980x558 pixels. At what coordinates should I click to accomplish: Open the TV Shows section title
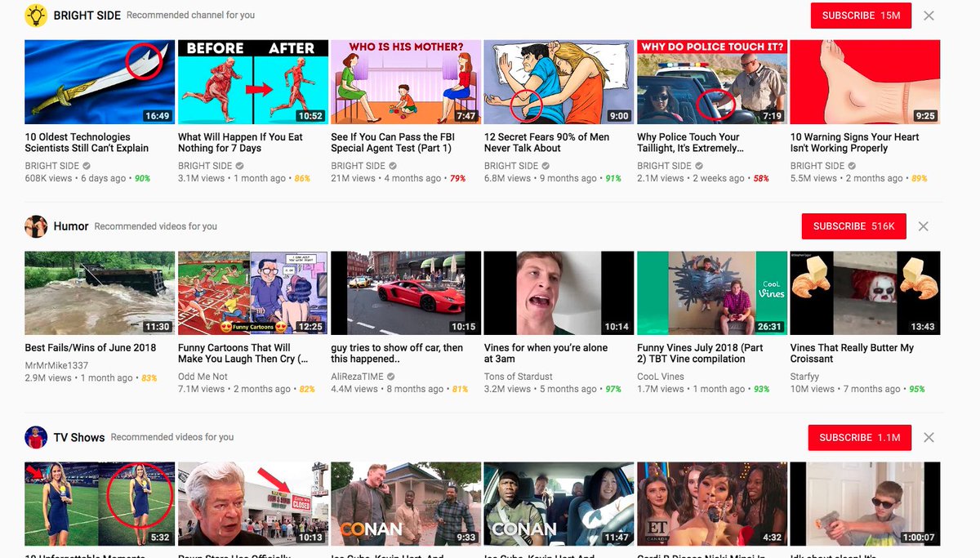coord(79,437)
